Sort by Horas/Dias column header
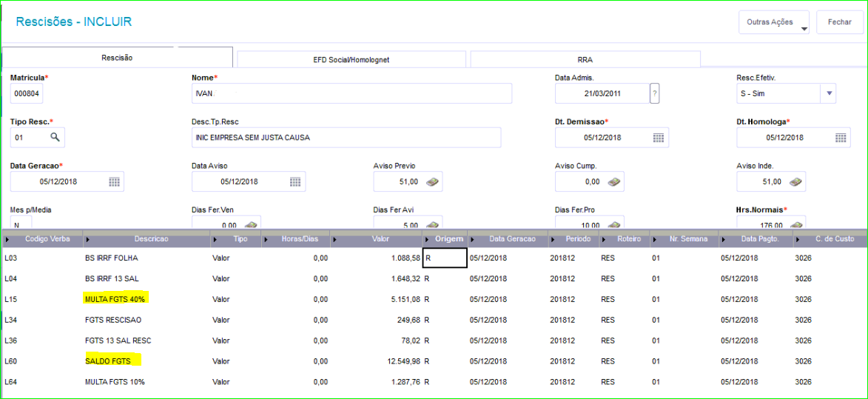Viewport: 868px width, 399px height. pyautogui.click(x=295, y=238)
